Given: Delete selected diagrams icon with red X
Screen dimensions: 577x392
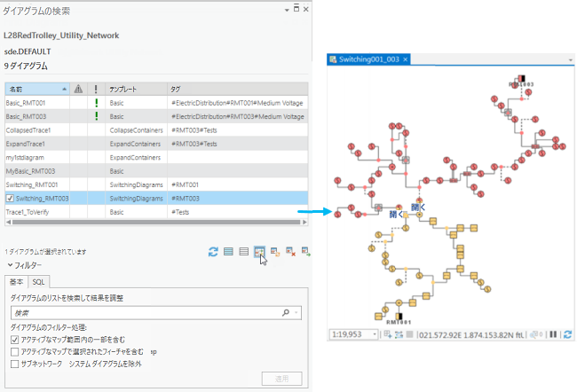Looking at the screenshot, I should pyautogui.click(x=290, y=252).
